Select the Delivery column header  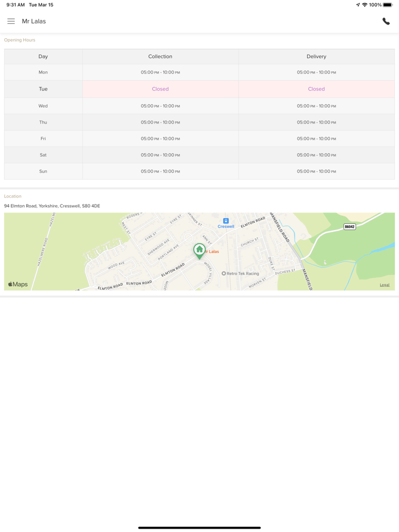(x=316, y=56)
